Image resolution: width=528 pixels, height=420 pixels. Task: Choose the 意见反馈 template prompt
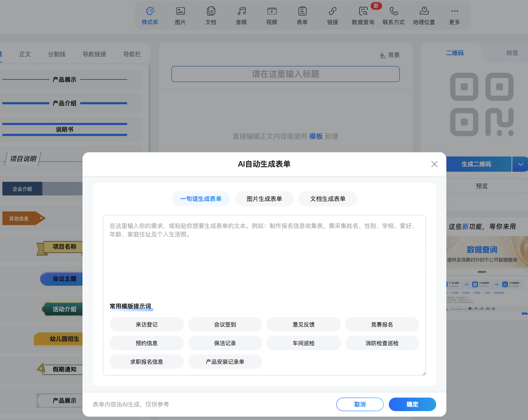point(304,324)
